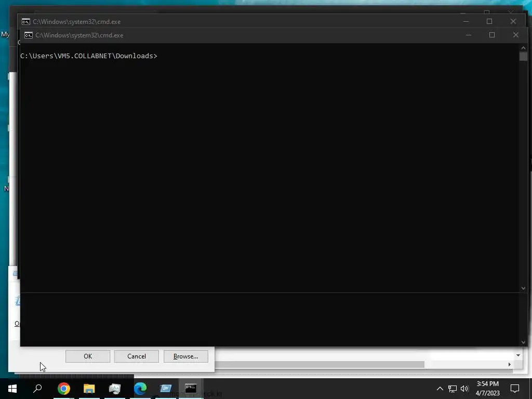Open the Browse... file picker

pyautogui.click(x=185, y=356)
